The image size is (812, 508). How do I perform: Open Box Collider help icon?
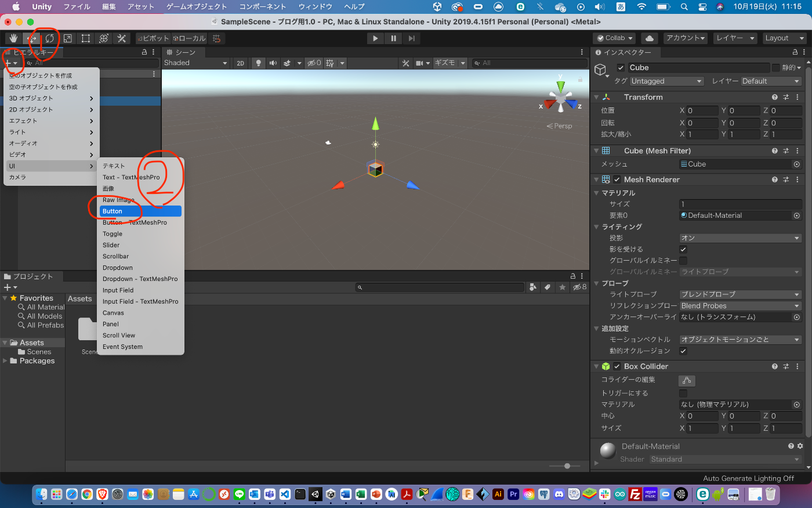775,366
